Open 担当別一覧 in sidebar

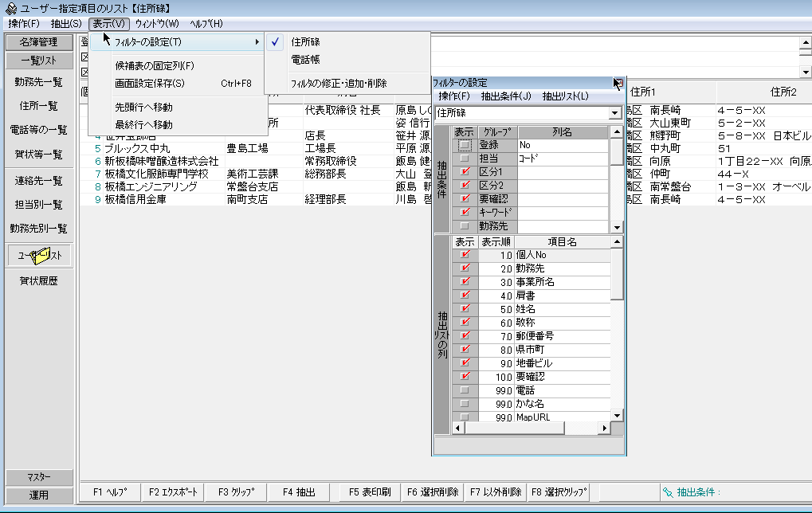coord(39,205)
